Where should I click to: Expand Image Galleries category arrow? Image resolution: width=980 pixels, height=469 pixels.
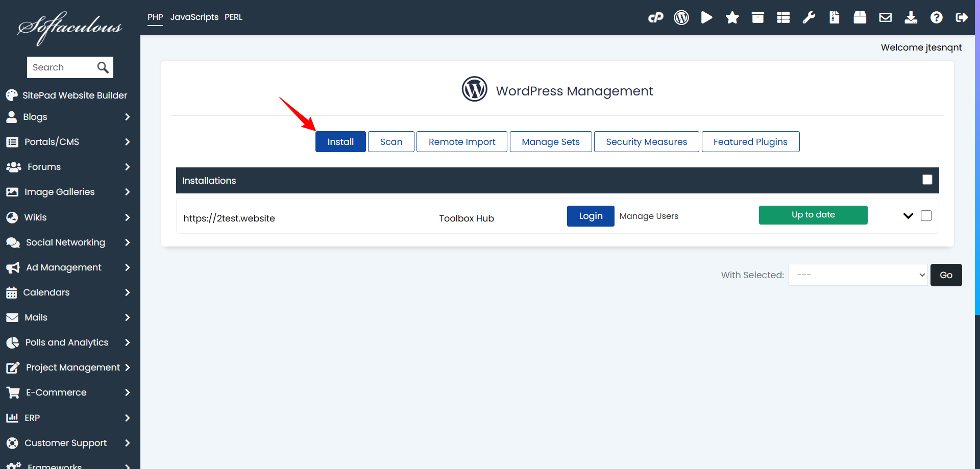point(127,192)
